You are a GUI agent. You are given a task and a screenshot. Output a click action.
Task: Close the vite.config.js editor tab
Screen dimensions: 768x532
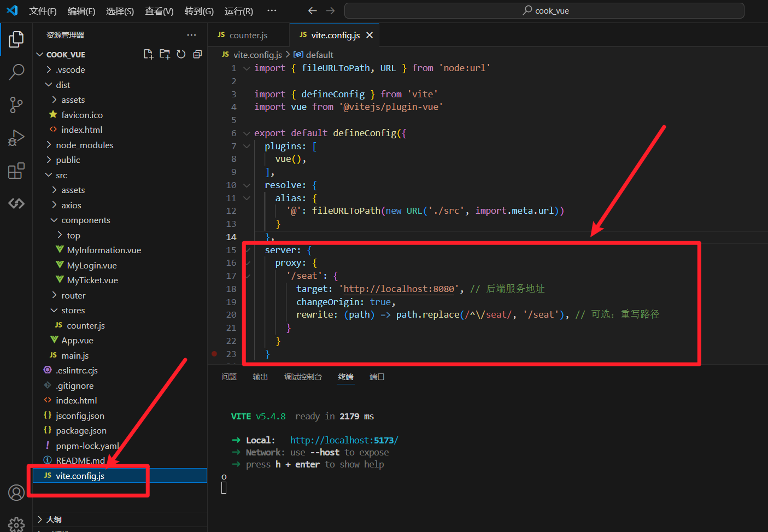coord(370,35)
